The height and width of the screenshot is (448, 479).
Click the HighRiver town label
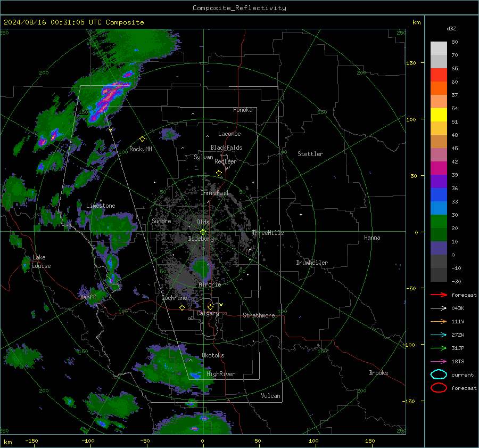coord(221,374)
